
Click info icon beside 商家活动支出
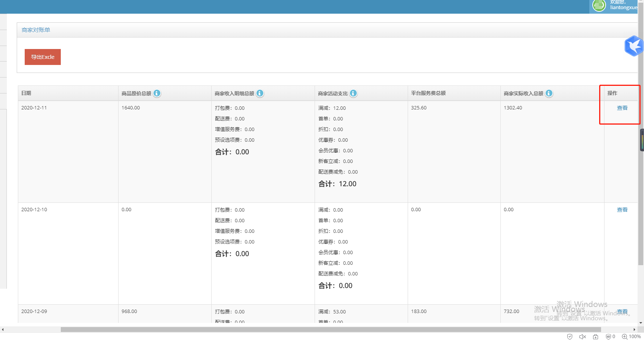click(x=353, y=93)
